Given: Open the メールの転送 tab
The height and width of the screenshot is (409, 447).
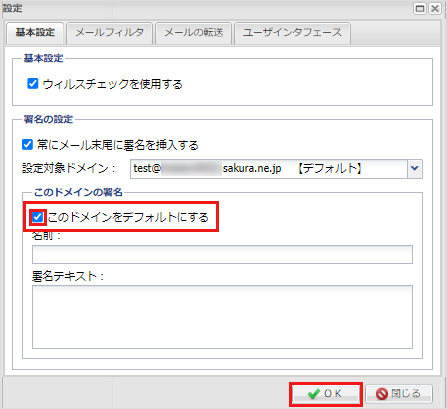Looking at the screenshot, I should (193, 33).
